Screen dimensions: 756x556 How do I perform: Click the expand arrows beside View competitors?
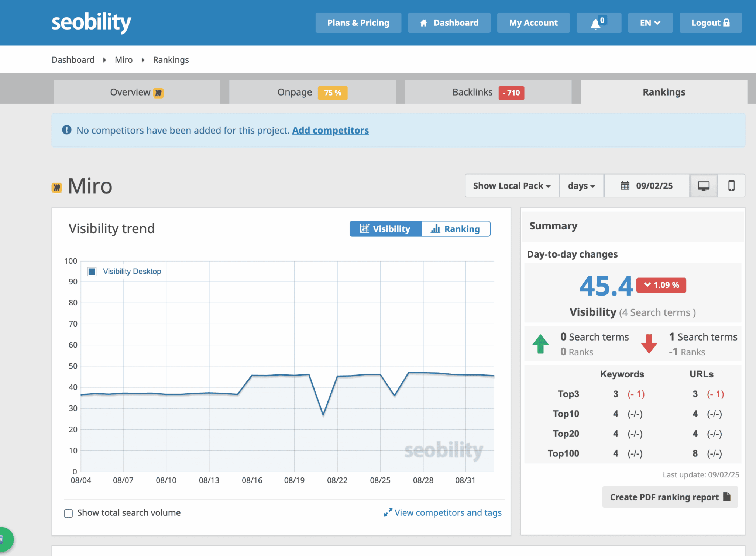tap(388, 512)
